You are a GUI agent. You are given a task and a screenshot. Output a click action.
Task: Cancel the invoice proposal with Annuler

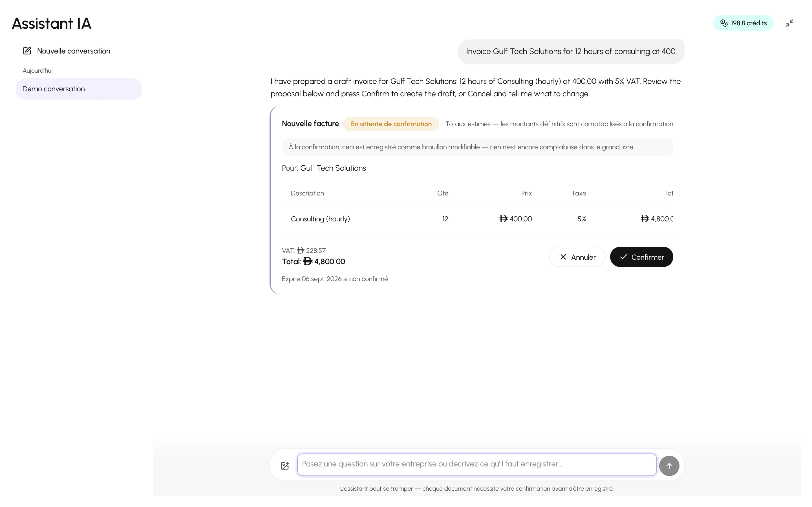(x=577, y=257)
